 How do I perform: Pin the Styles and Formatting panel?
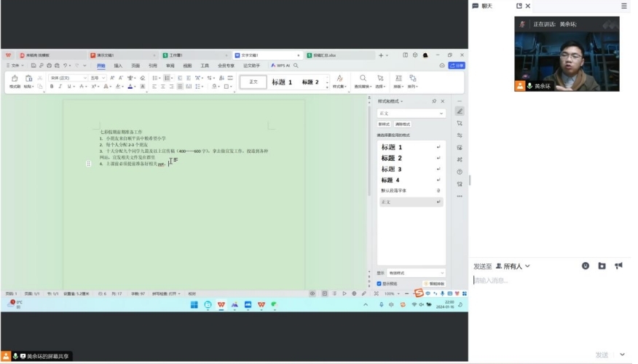434,101
